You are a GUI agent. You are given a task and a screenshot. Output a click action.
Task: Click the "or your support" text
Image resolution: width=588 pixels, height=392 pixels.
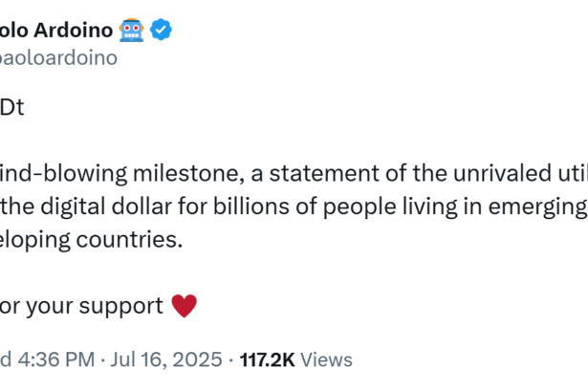click(x=81, y=306)
